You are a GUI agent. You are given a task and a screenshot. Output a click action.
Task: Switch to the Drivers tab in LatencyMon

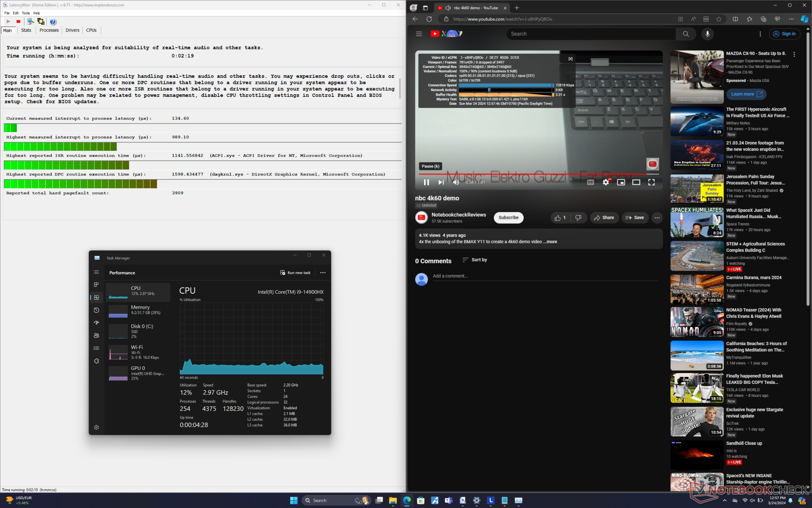coord(72,30)
